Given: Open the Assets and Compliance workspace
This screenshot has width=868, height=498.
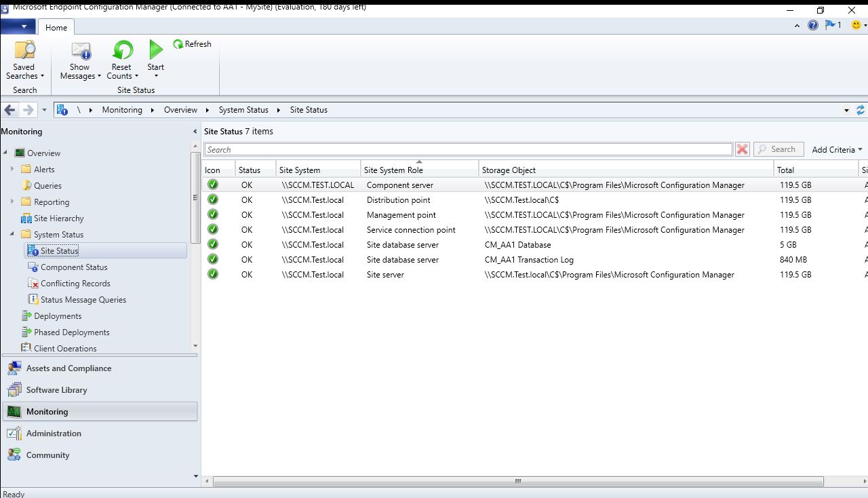Looking at the screenshot, I should coord(68,368).
